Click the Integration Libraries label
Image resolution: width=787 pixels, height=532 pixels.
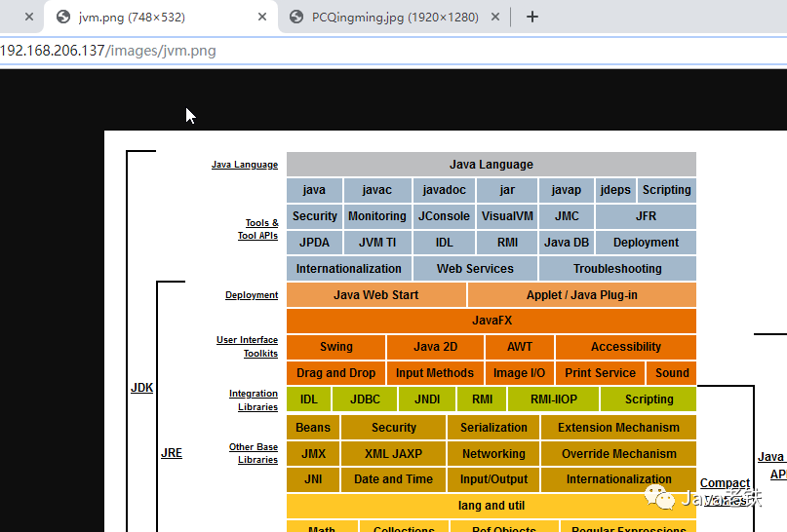coord(254,400)
